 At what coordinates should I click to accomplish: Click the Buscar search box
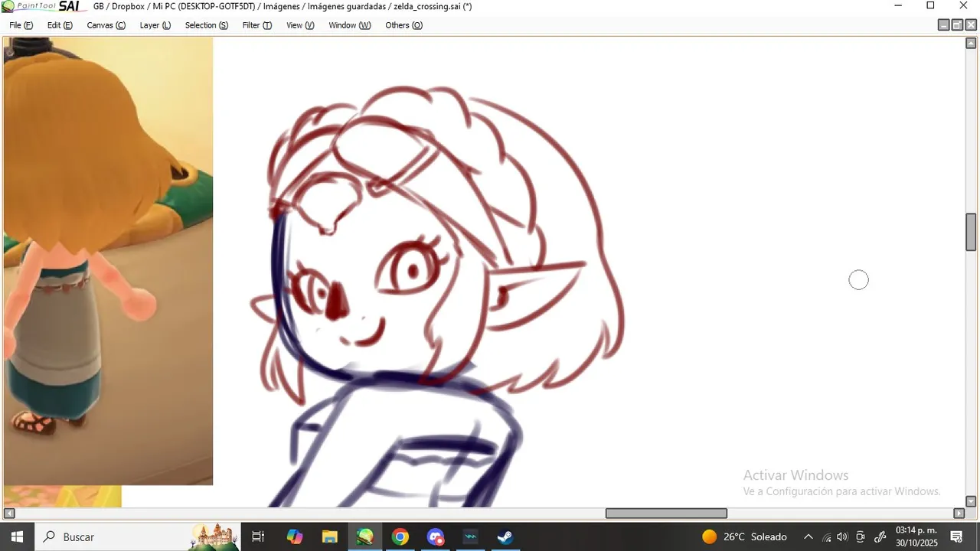112,536
